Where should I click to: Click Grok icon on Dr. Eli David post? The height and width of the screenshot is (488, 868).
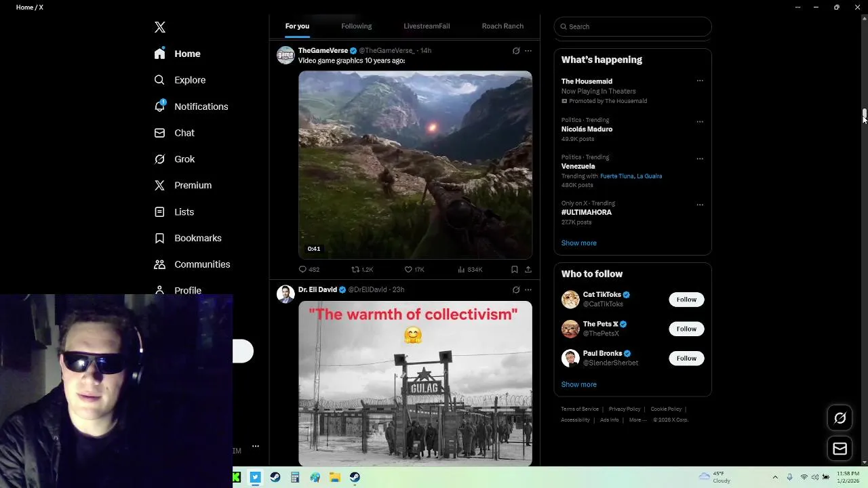click(x=516, y=289)
